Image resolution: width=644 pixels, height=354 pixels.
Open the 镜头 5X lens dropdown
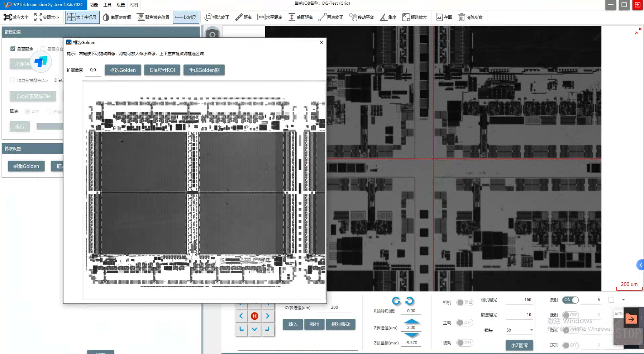(x=520, y=330)
